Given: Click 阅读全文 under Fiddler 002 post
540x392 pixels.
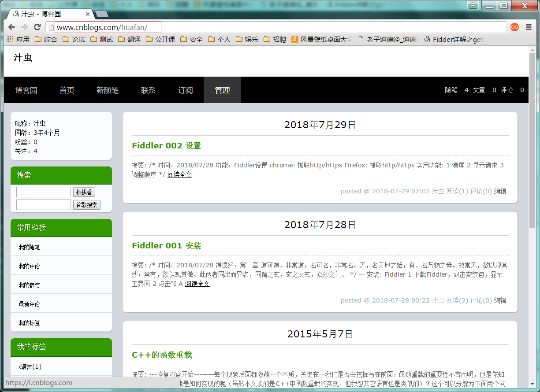Looking at the screenshot, I should pyautogui.click(x=179, y=174).
